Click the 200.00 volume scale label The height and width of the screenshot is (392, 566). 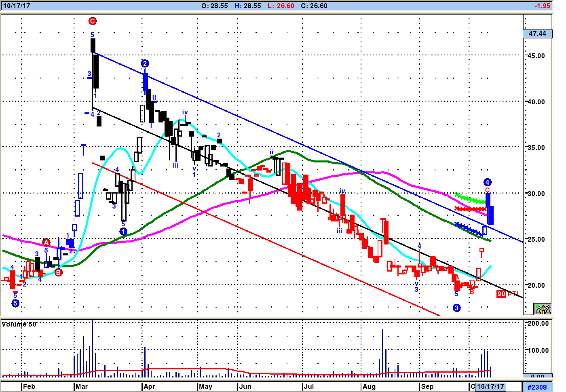pos(539,323)
